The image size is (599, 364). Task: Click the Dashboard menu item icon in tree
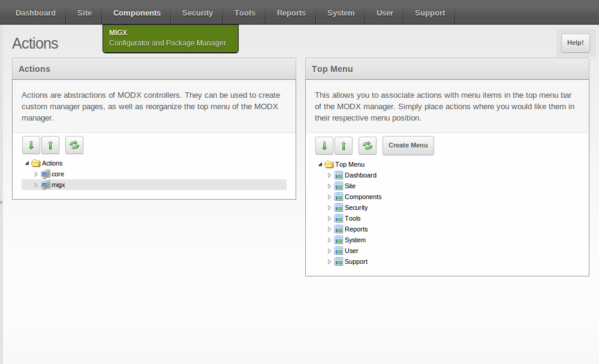(x=338, y=175)
